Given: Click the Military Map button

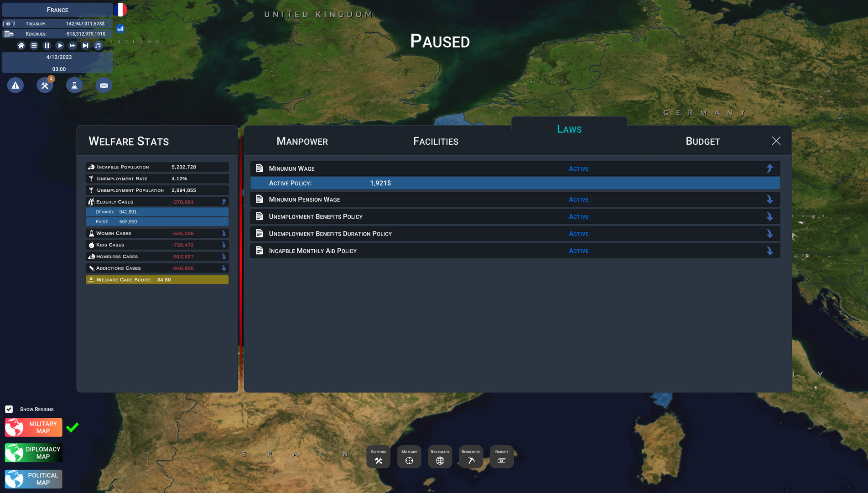Looking at the screenshot, I should coord(34,427).
